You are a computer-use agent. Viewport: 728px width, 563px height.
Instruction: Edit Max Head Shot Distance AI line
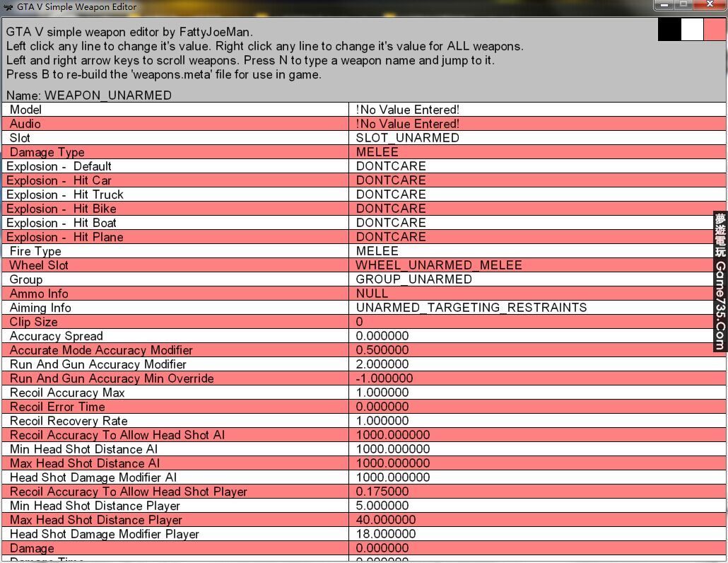pos(364,463)
